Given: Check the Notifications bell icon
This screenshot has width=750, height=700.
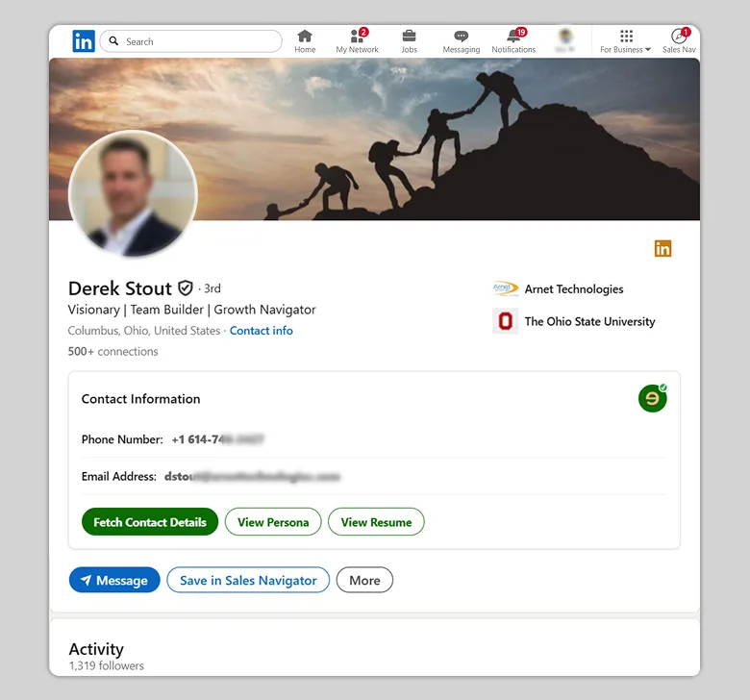Looking at the screenshot, I should [x=513, y=37].
